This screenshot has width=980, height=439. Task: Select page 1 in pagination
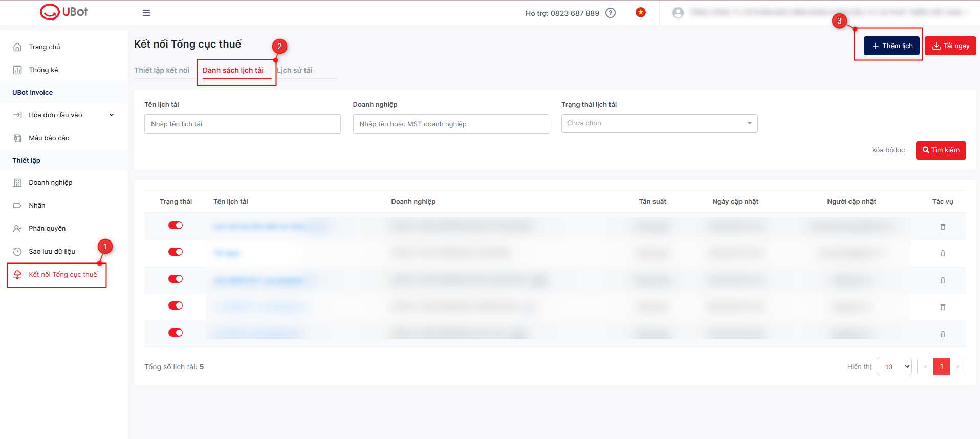(942, 366)
